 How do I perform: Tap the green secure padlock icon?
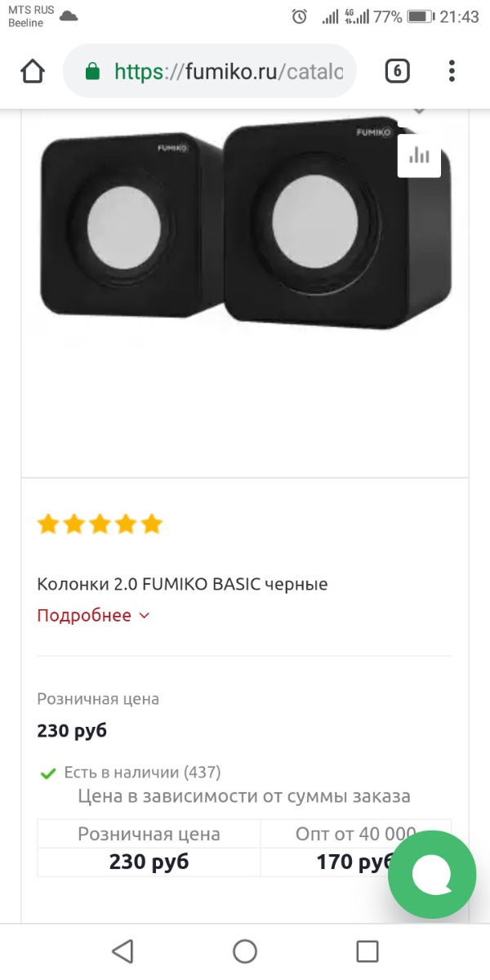coord(92,72)
